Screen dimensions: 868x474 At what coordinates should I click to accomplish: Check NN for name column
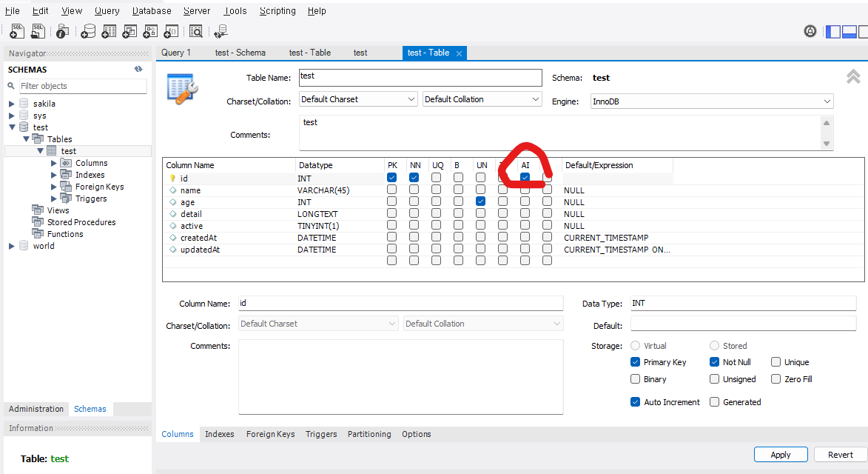[414, 190]
